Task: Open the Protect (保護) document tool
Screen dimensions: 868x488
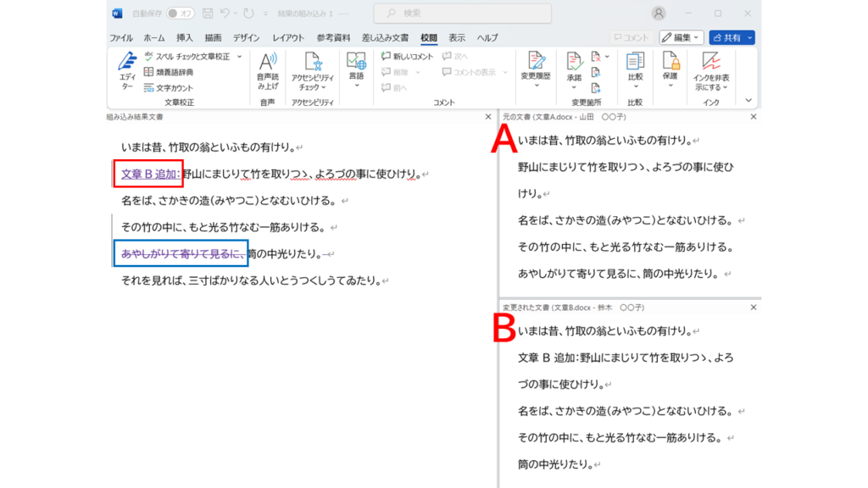Action: [x=670, y=69]
